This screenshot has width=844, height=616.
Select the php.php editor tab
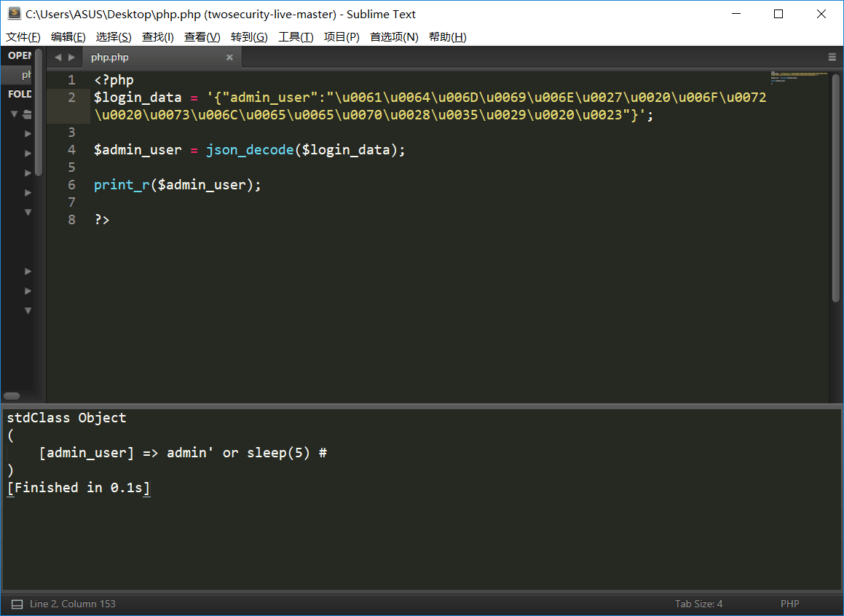(x=162, y=58)
